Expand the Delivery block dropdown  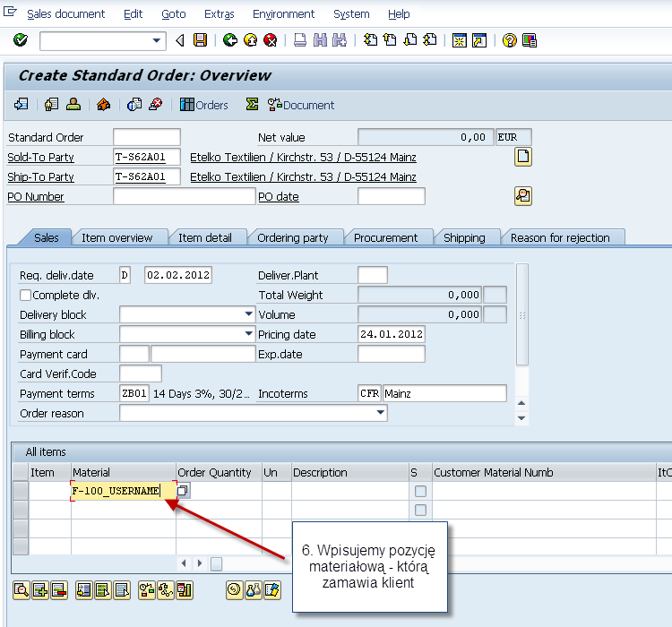click(x=248, y=314)
